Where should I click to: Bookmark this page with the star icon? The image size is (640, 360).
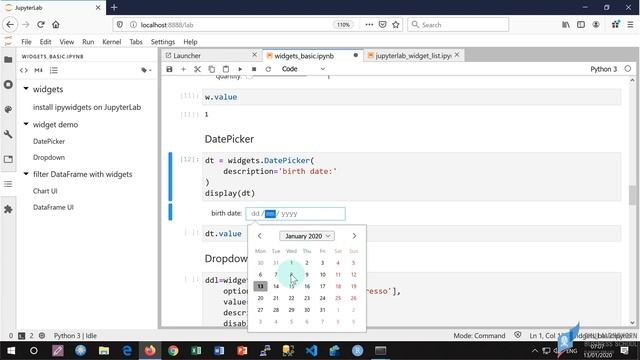(396, 24)
